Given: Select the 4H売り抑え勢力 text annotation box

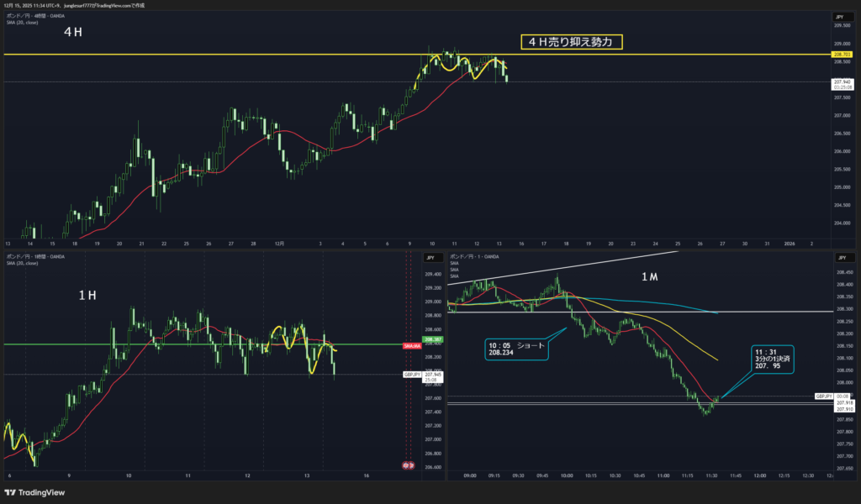Looking at the screenshot, I should pos(571,41).
